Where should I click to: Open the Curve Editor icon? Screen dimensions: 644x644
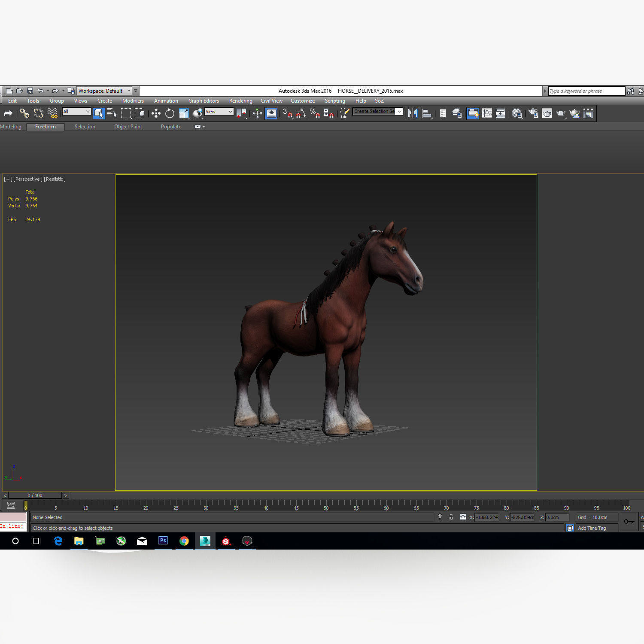click(487, 113)
